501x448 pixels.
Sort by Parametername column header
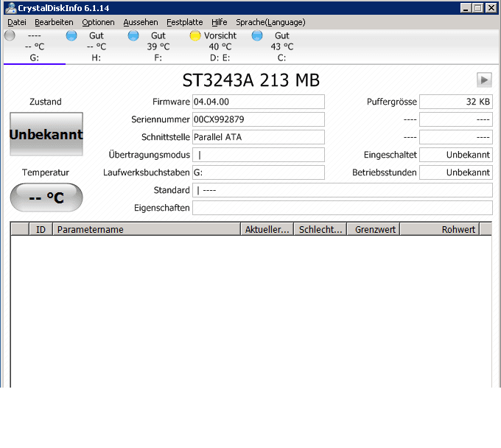click(147, 229)
